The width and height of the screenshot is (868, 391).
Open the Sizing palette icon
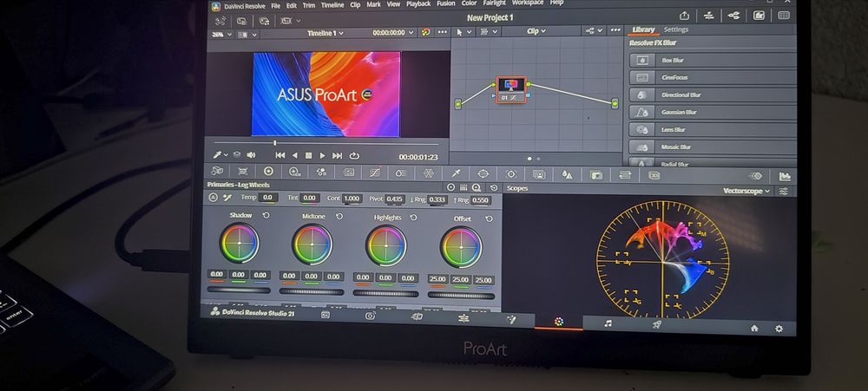tap(624, 175)
